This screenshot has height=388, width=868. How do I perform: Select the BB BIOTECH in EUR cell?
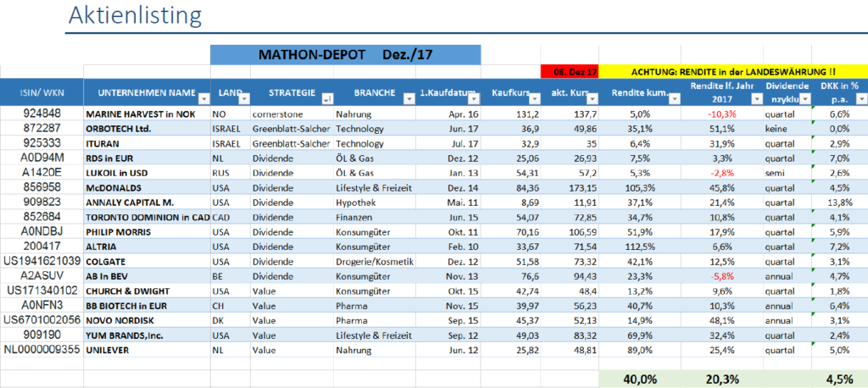coord(147,306)
